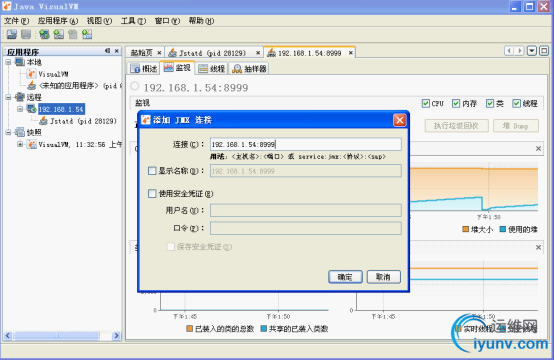
Task: Enable the 显示名称 checkbox
Action: [x=152, y=171]
